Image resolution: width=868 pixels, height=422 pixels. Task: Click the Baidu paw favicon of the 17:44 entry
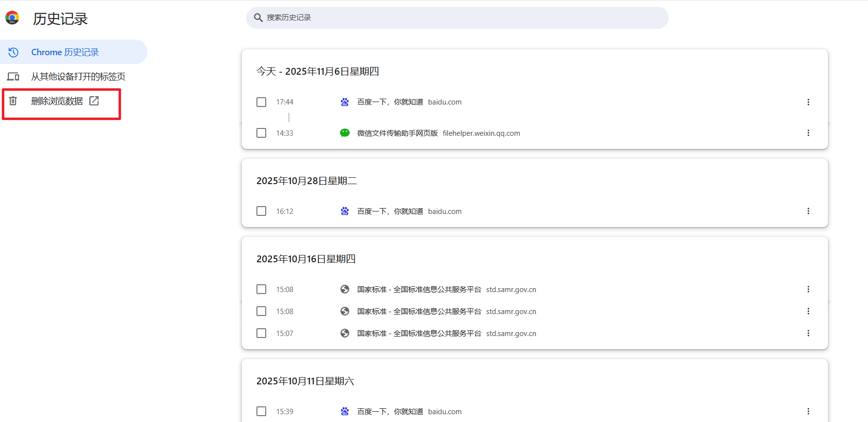point(345,102)
